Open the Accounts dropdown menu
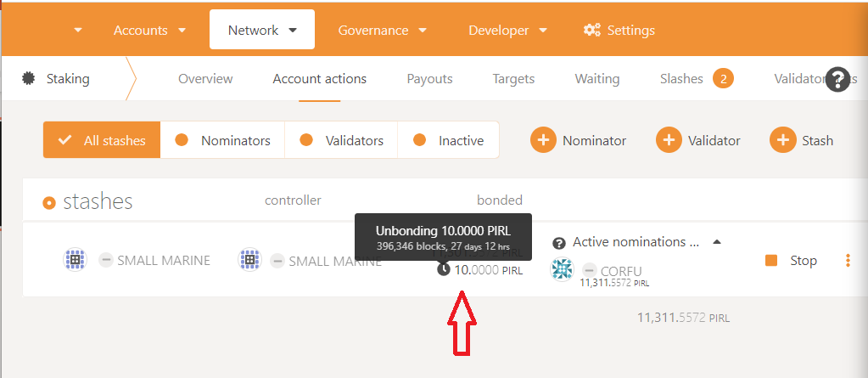Image resolution: width=868 pixels, height=378 pixels. click(150, 30)
